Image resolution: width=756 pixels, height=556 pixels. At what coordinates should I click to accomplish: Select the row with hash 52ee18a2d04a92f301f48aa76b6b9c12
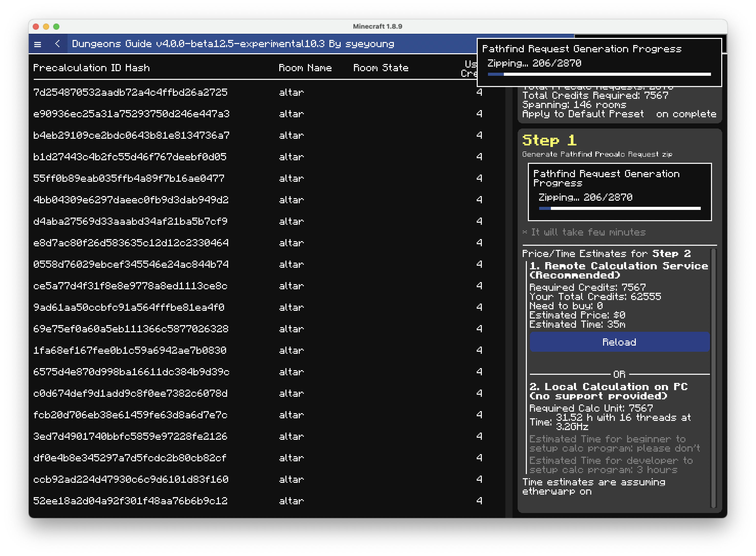pyautogui.click(x=130, y=501)
